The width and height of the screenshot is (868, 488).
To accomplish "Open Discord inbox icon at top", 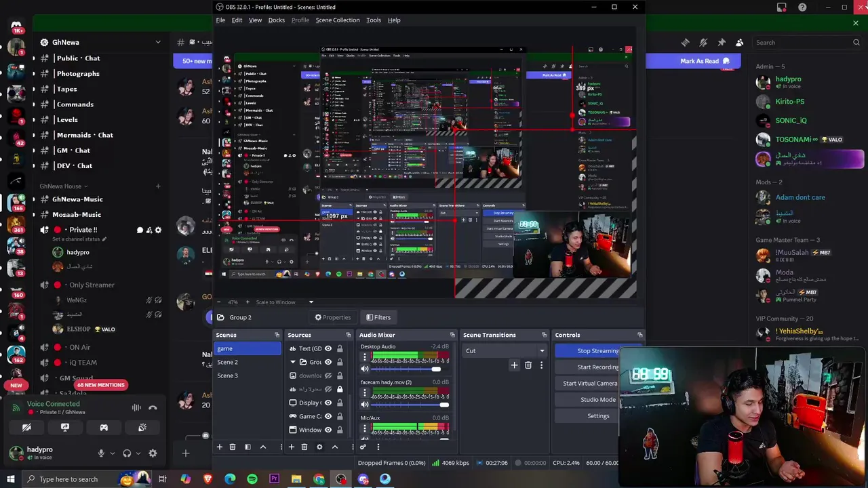I will [x=782, y=7].
